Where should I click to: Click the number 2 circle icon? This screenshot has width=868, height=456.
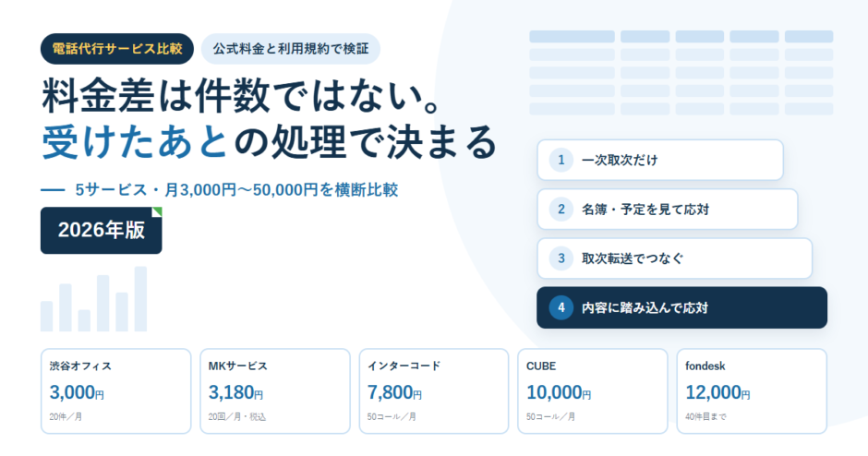[x=561, y=210]
